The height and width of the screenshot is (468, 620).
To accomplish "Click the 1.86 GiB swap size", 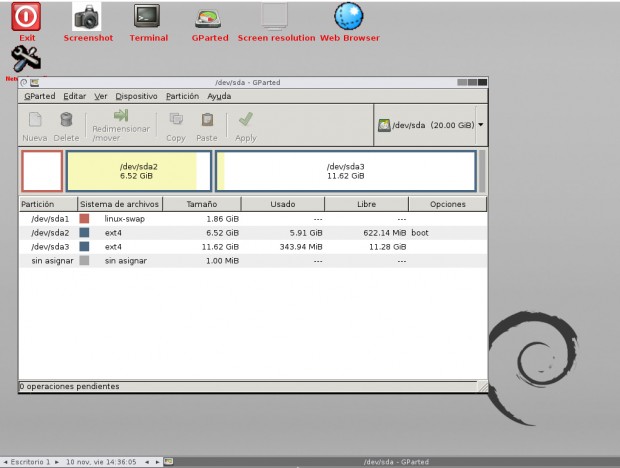I will coord(222,219).
